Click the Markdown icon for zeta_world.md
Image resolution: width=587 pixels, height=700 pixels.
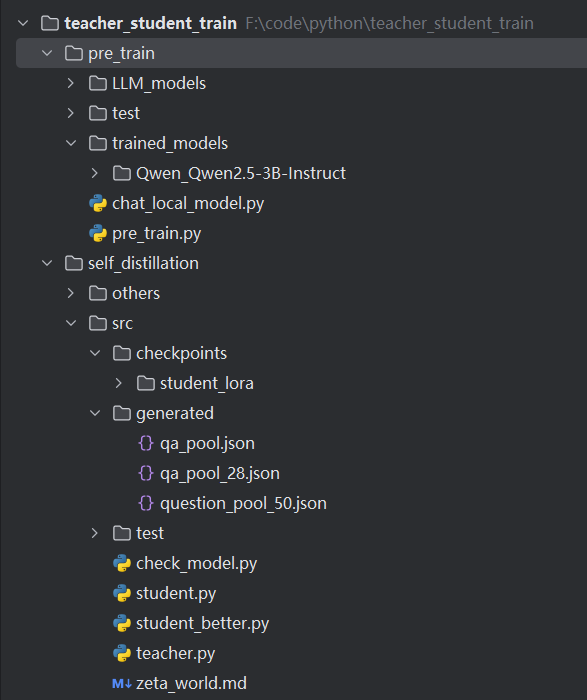(122, 683)
